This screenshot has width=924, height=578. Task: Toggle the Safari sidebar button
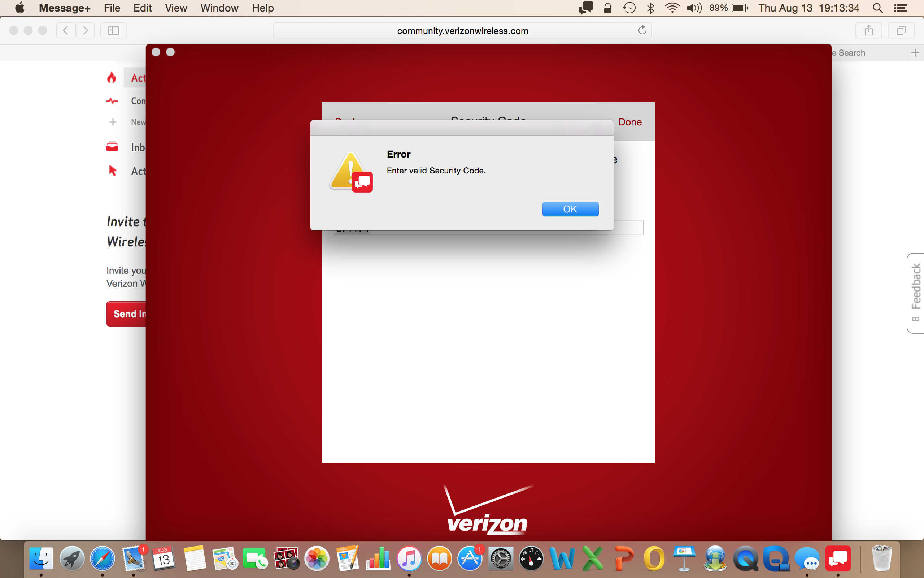click(x=113, y=30)
